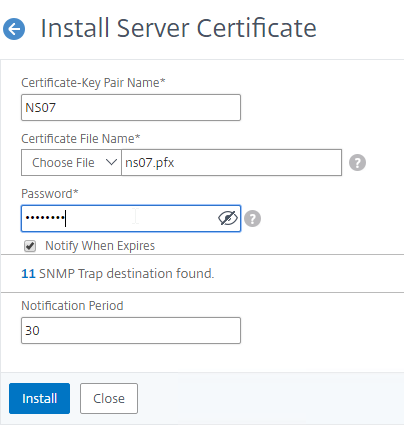Click the Certificate-Key Pair Name label
Viewport: 404px width, 425px height.
click(x=93, y=83)
